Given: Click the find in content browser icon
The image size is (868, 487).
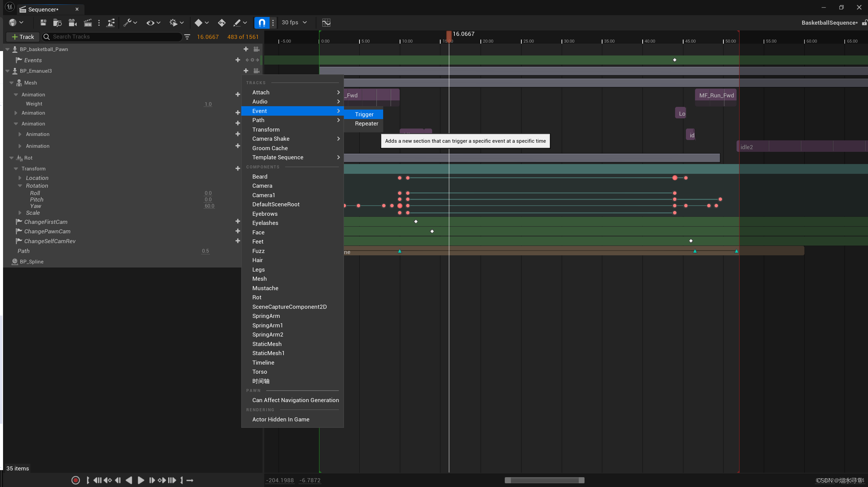Looking at the screenshot, I should (x=57, y=23).
